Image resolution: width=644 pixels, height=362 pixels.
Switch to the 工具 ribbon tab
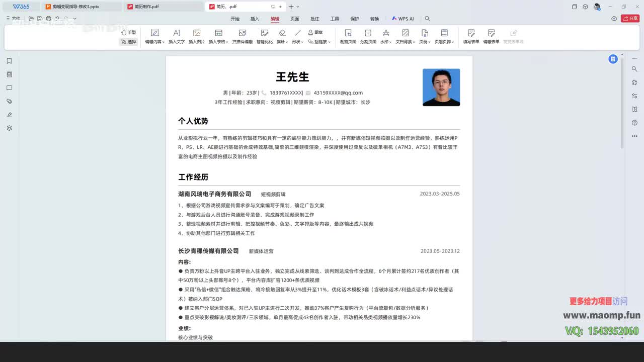pos(335,19)
